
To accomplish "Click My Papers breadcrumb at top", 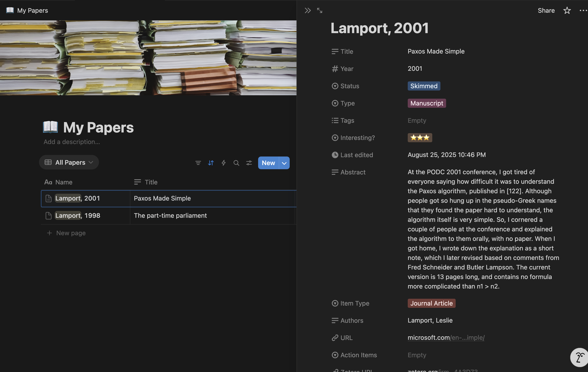I will [x=32, y=10].
